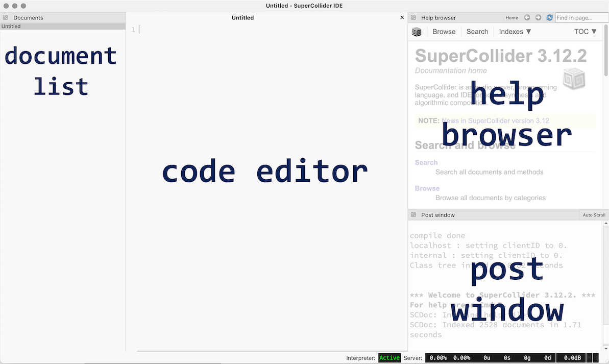This screenshot has height=364, width=609.
Task: Go forward in the Help browser
Action: [538, 17]
